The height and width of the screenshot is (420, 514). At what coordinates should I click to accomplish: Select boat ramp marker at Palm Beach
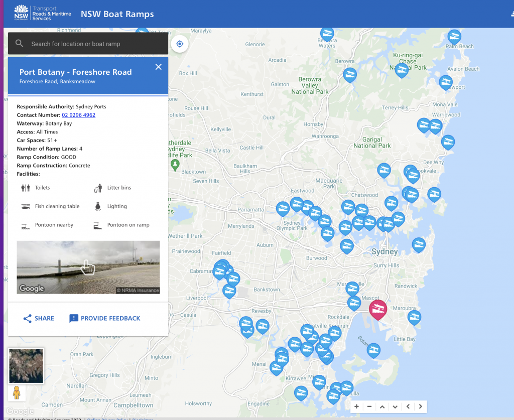[x=454, y=37]
